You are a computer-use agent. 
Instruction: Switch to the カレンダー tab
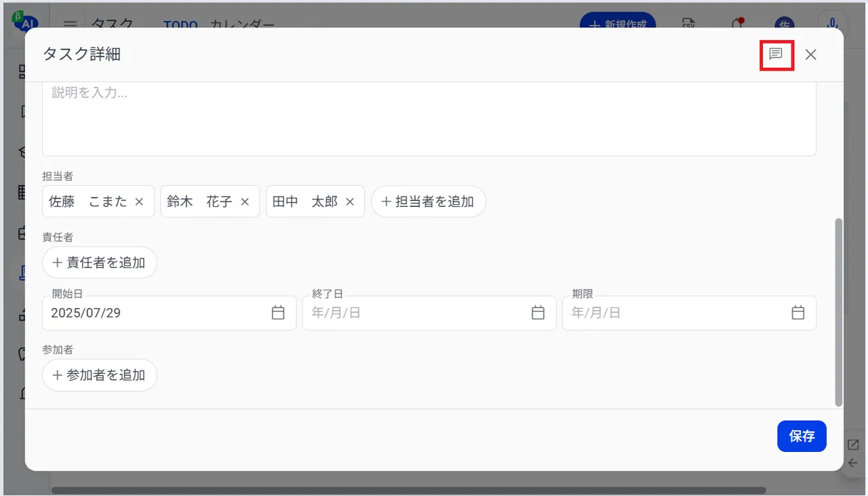point(243,24)
